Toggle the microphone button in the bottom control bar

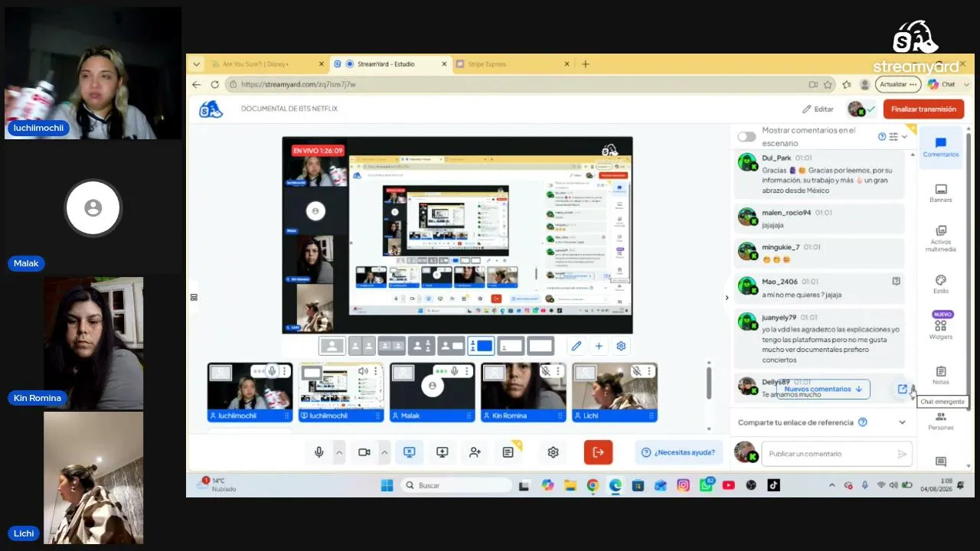[x=319, y=452]
